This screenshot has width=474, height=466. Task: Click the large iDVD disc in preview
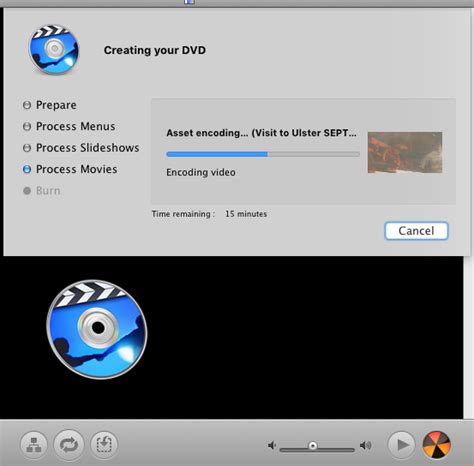tap(97, 329)
